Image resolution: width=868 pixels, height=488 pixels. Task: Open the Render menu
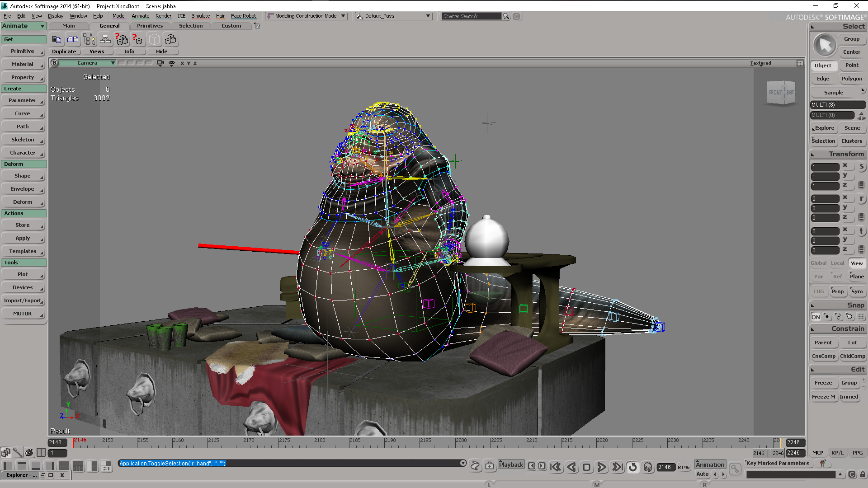click(x=163, y=16)
